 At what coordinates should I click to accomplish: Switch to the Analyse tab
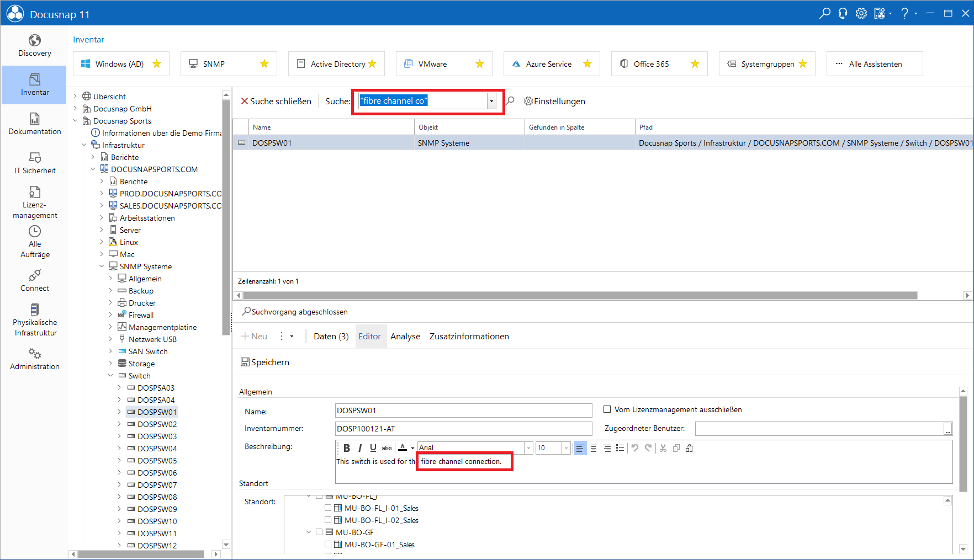(405, 337)
